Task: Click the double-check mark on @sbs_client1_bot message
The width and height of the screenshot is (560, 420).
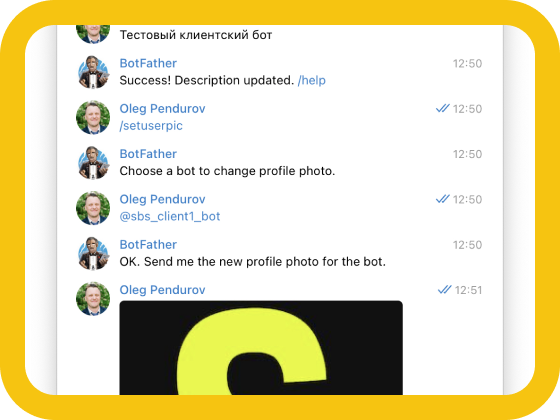Action: 442,199
